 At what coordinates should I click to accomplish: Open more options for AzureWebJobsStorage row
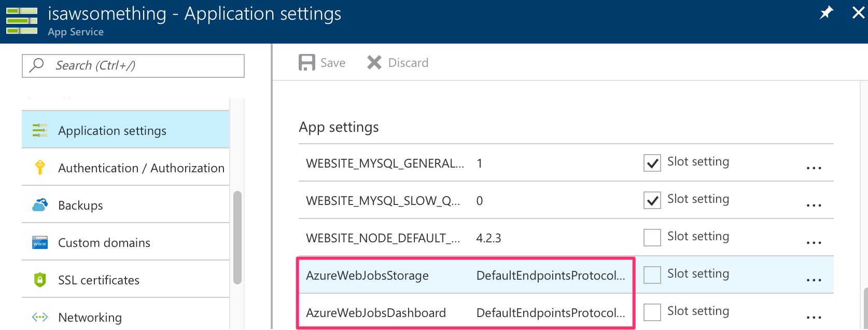coord(814,280)
